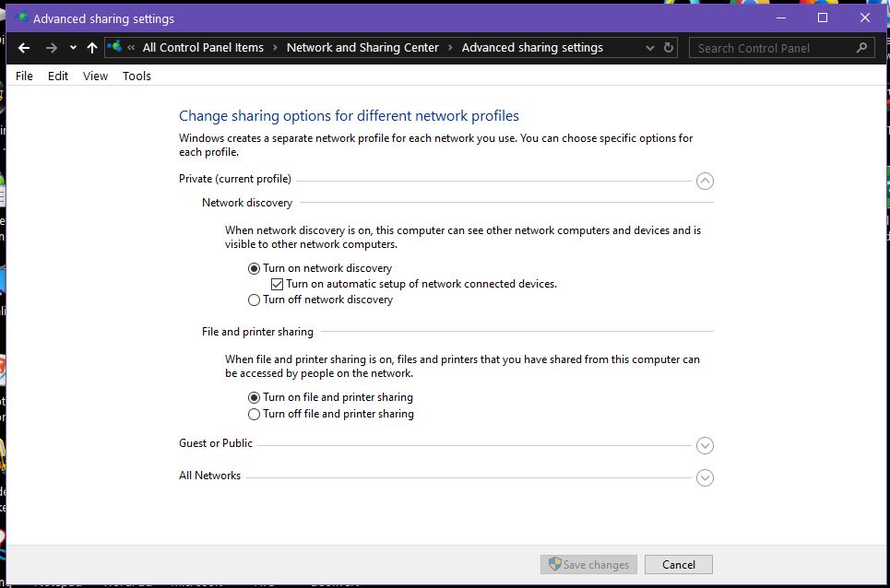Image resolution: width=890 pixels, height=588 pixels.
Task: Click the Control Panel icon in the breadcrumb bar
Action: pyautogui.click(x=115, y=47)
